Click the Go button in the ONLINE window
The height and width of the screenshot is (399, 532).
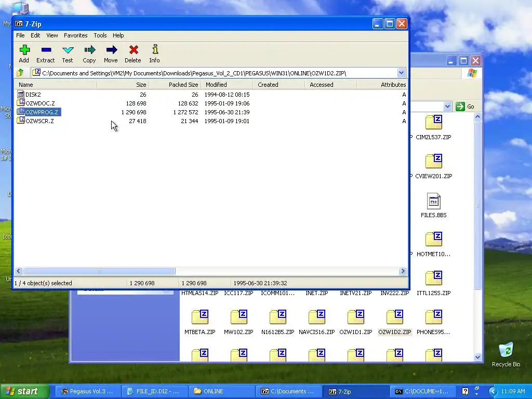point(465,107)
